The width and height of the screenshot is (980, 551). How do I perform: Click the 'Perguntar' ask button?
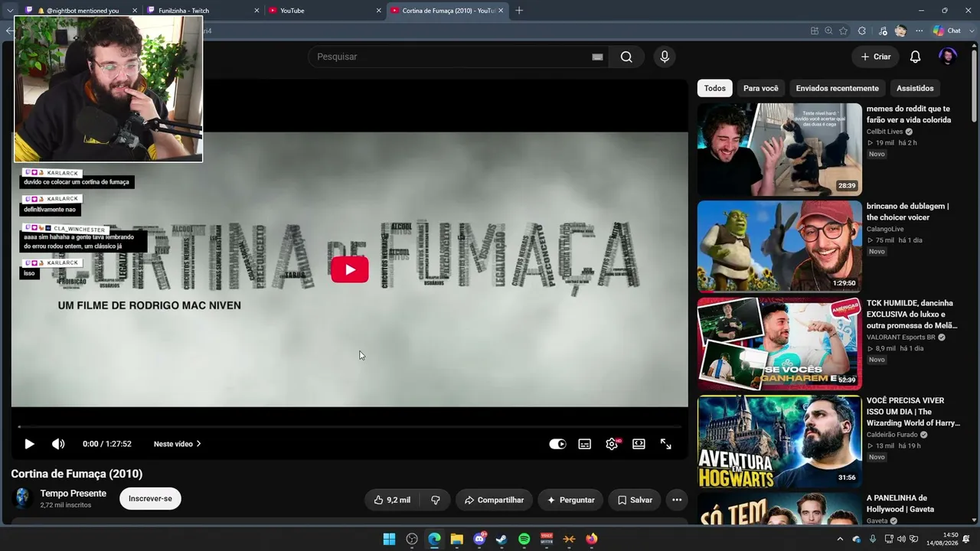tap(571, 500)
